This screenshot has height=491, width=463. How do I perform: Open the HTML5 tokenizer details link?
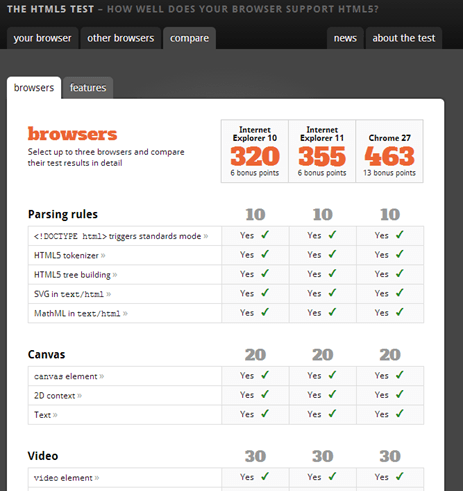pyautogui.click(x=69, y=256)
